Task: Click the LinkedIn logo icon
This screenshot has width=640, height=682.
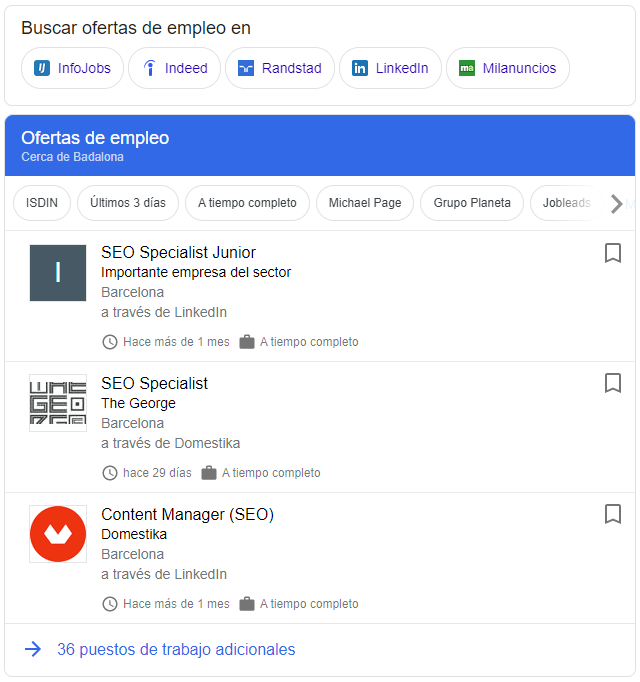Action: pos(360,68)
